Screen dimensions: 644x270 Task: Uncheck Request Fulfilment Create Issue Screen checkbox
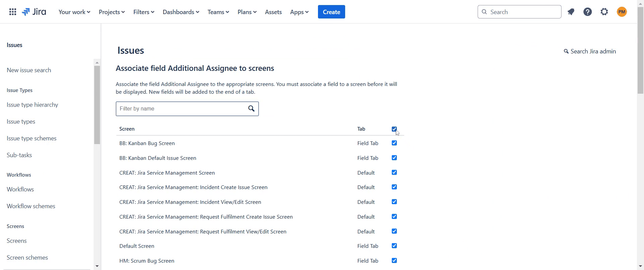point(394,217)
